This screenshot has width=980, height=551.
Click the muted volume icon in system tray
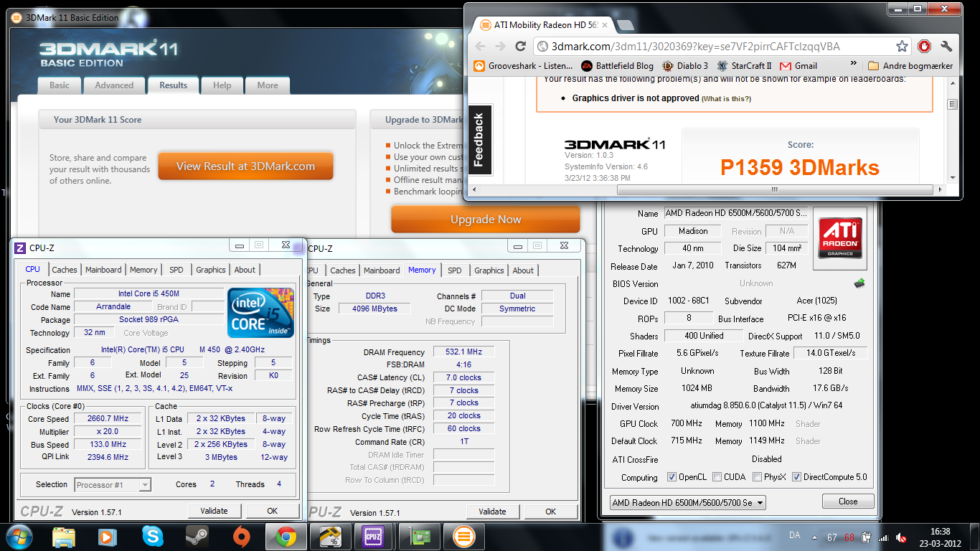(x=901, y=537)
